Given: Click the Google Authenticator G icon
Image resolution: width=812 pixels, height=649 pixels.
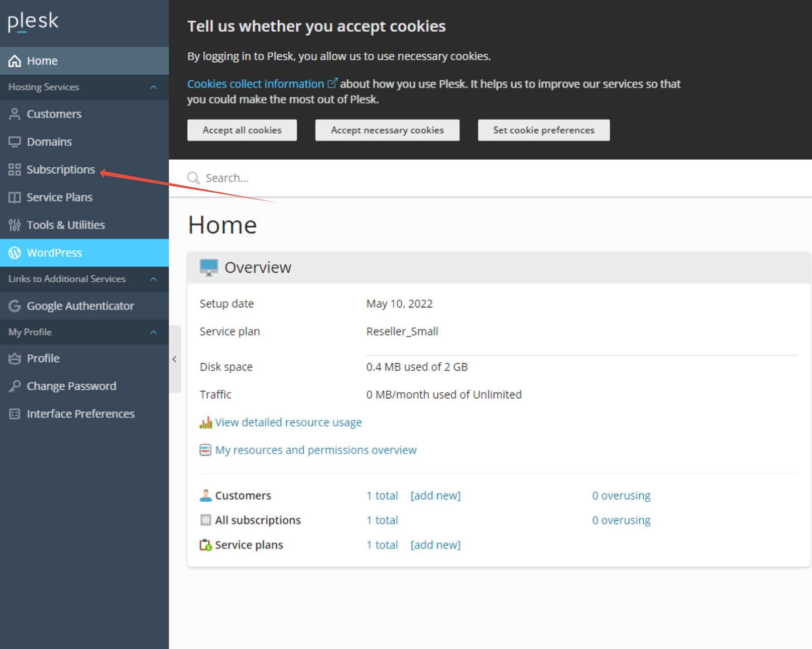Looking at the screenshot, I should tap(15, 306).
